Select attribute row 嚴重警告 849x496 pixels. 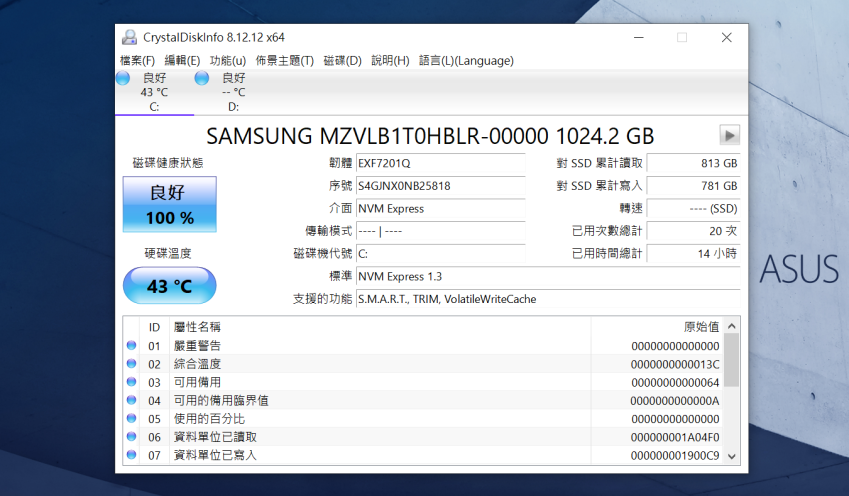tap(423, 345)
